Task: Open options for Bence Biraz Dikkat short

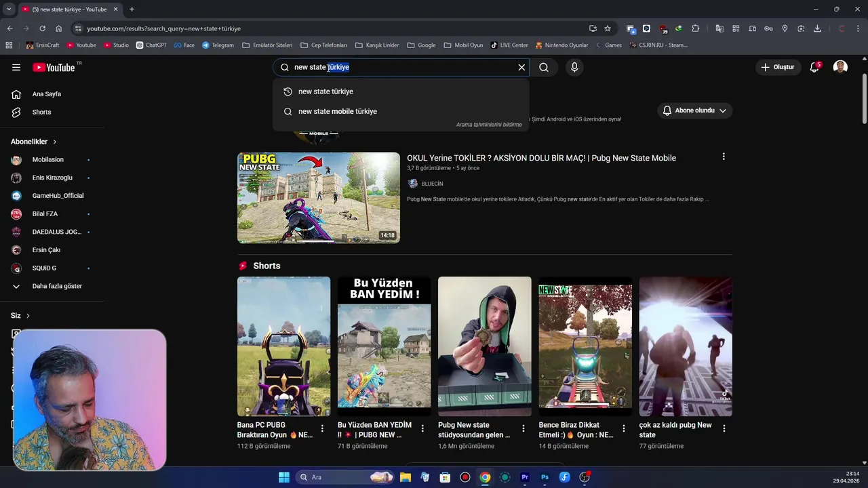Action: (x=624, y=428)
